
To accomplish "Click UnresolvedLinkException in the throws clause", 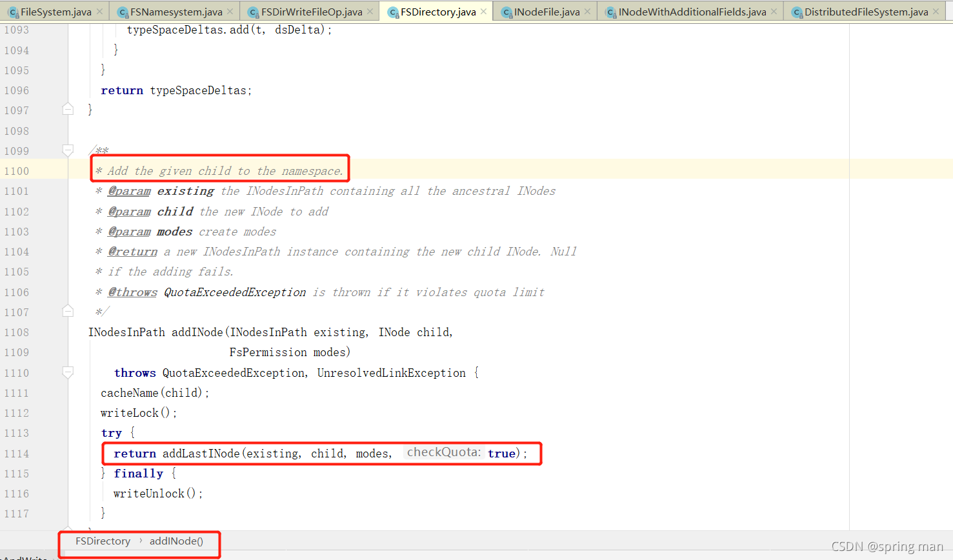I will coord(391,373).
